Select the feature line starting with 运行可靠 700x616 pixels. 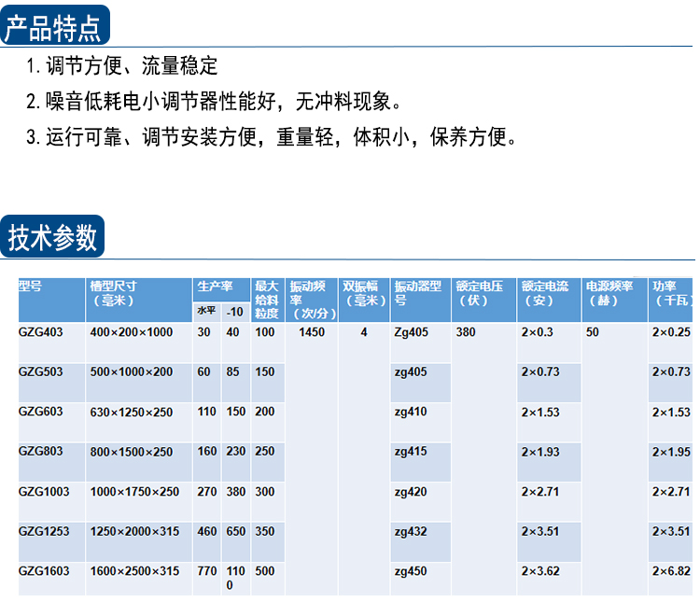pos(271,138)
